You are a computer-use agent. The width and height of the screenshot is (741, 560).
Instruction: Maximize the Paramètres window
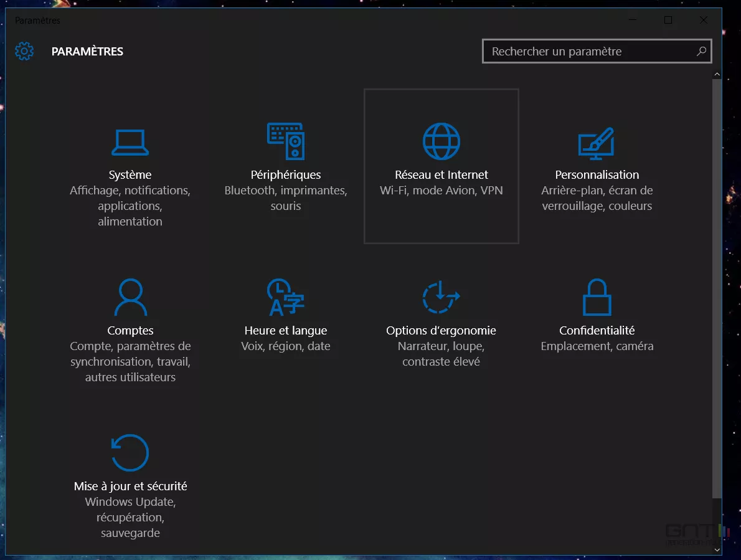click(x=668, y=20)
